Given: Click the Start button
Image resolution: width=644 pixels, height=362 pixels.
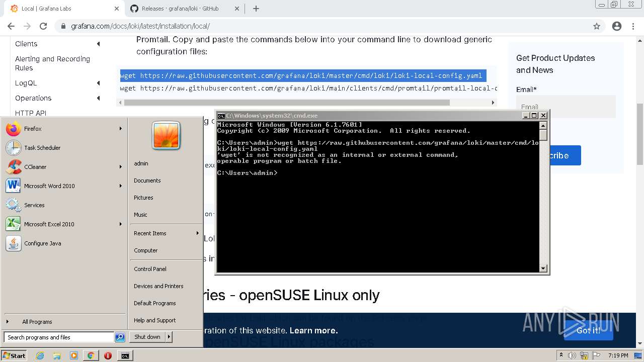Looking at the screenshot, I should tap(14, 355).
